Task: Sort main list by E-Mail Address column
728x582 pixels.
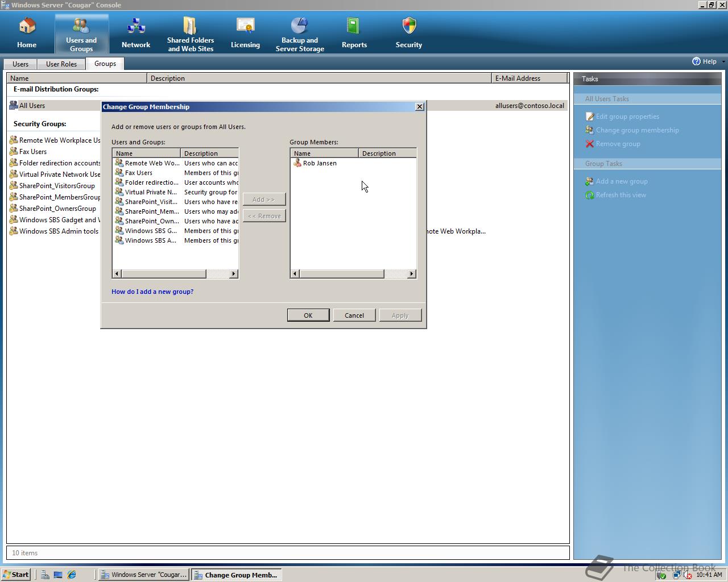Action: 530,78
